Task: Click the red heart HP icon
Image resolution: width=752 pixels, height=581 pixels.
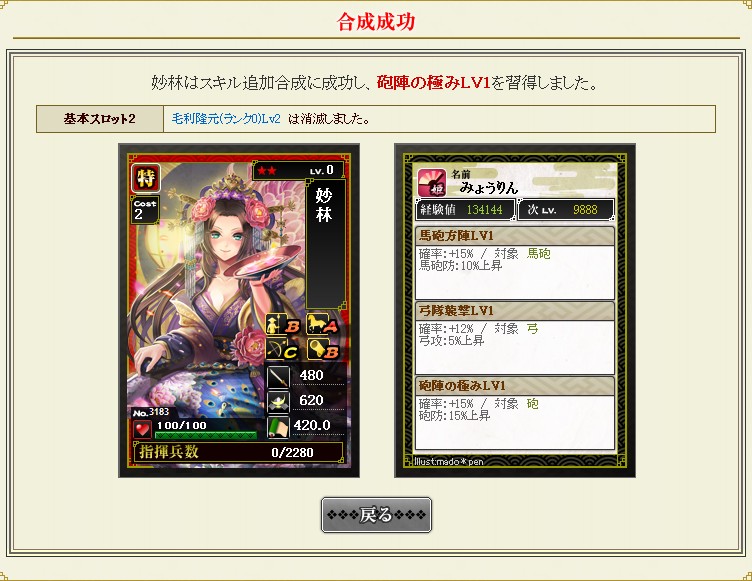Action: point(142,429)
